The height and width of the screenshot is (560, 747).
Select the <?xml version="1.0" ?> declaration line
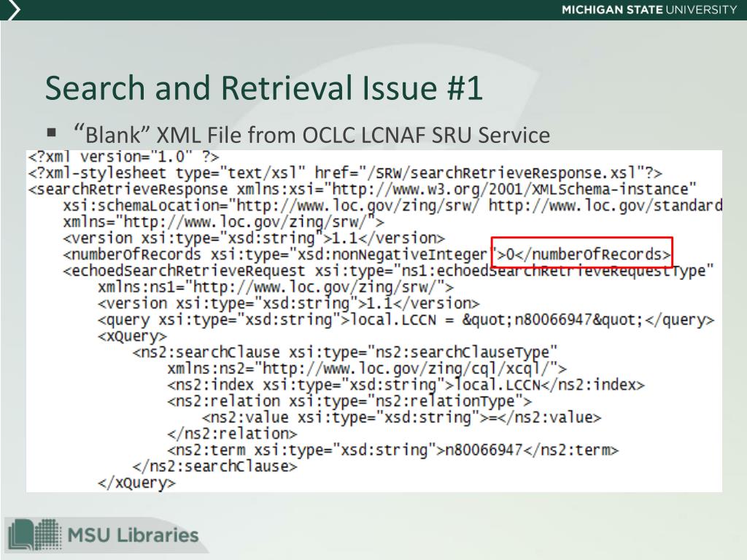click(x=123, y=157)
